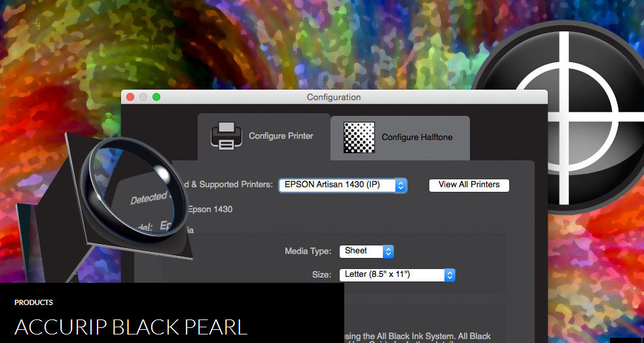
Task: Click the green zoom button of Configuration window
Action: [156, 97]
